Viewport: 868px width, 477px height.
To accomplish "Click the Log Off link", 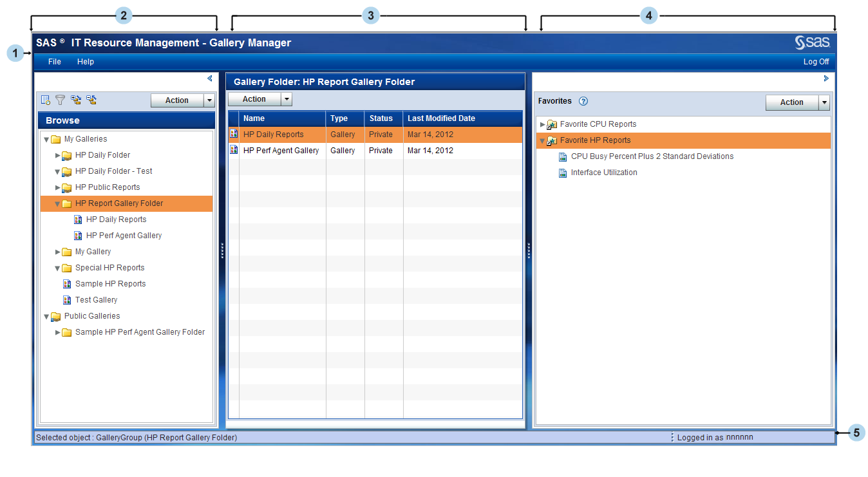I will click(x=816, y=61).
